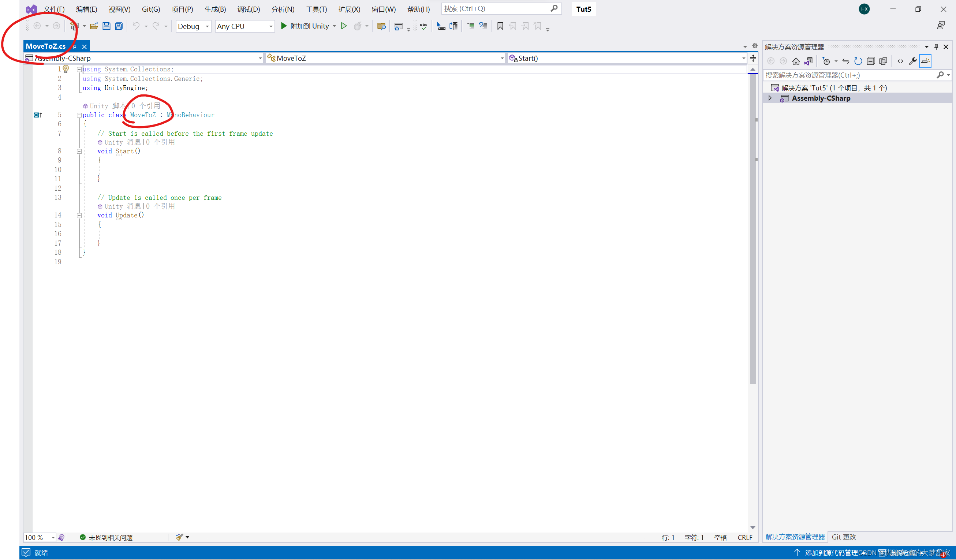Close the MoveToZ.cs tab
The height and width of the screenshot is (560, 956).
click(x=84, y=47)
